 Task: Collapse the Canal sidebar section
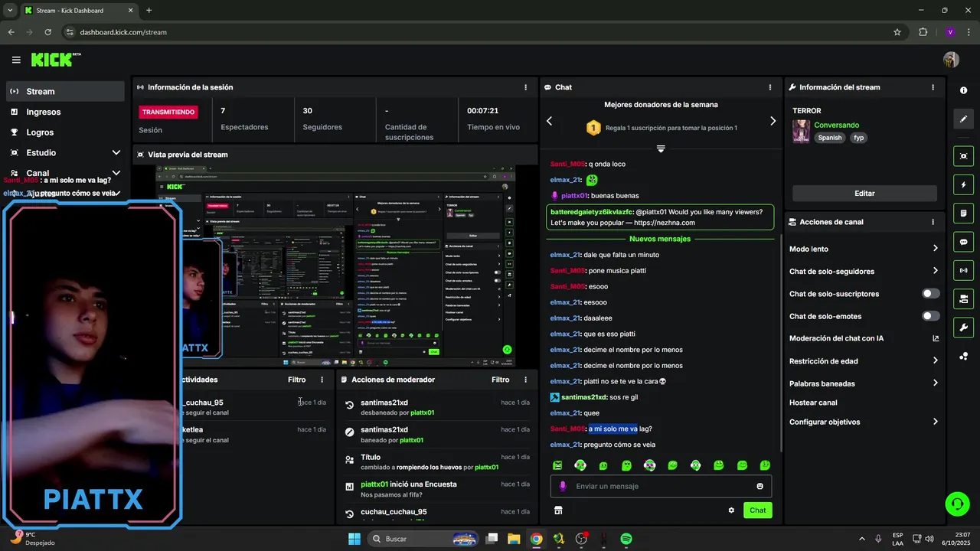point(116,173)
